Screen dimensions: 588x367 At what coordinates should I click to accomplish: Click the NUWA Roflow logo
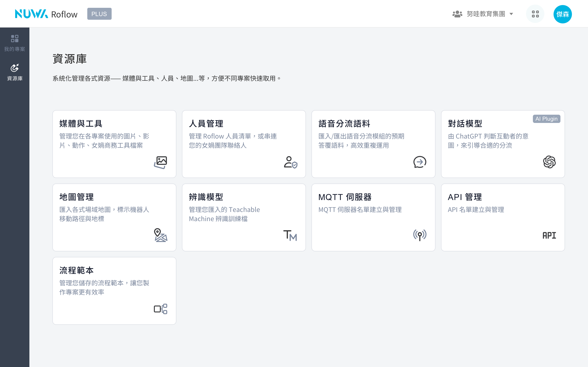[46, 14]
